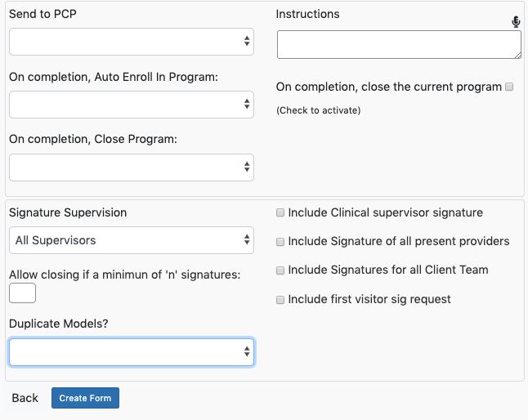Click the Create Form button

click(85, 398)
